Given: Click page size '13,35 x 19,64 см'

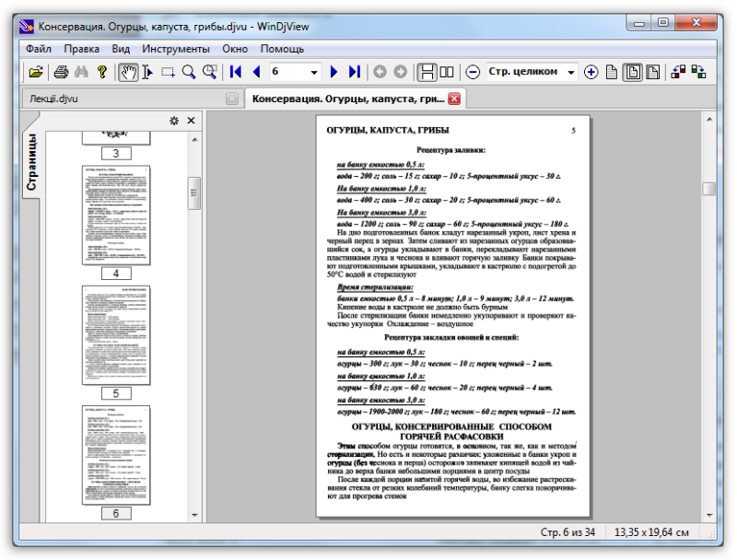Looking at the screenshot, I should coord(651,532).
